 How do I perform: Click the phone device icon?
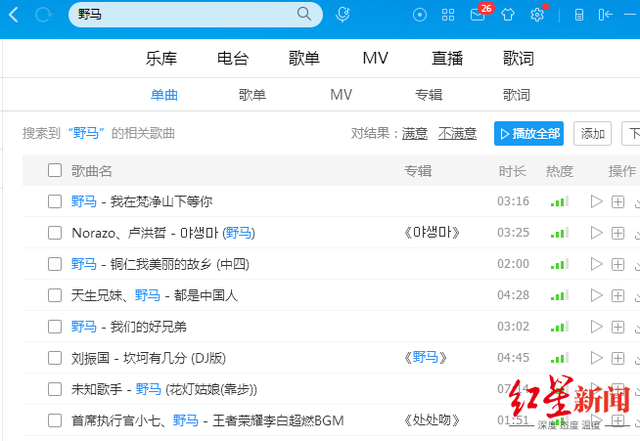pos(579,15)
